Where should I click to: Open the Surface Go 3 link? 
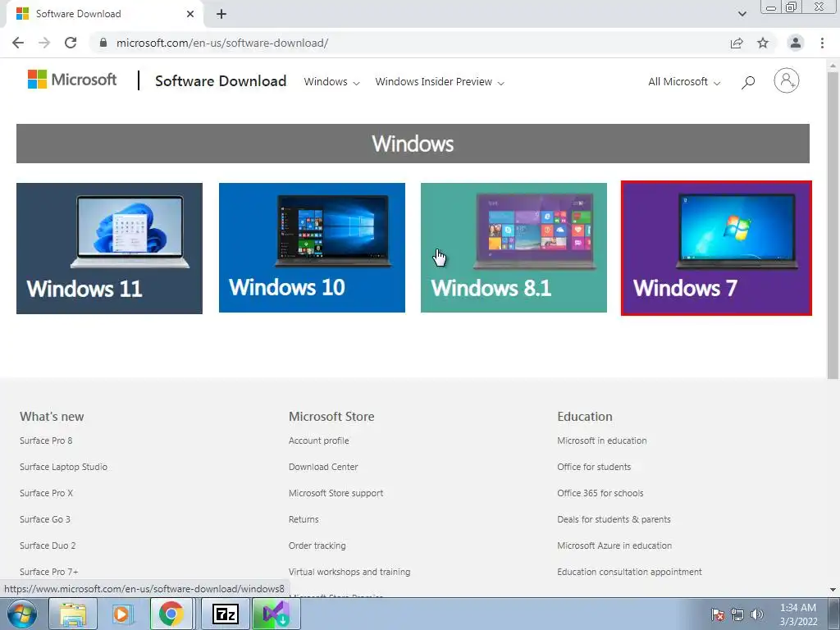[x=45, y=519]
